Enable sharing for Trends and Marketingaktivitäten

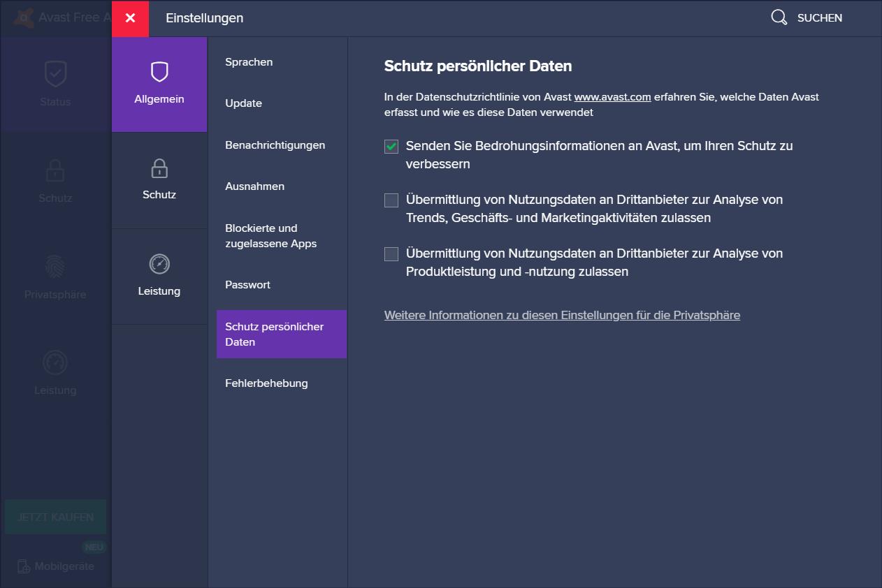click(391, 200)
